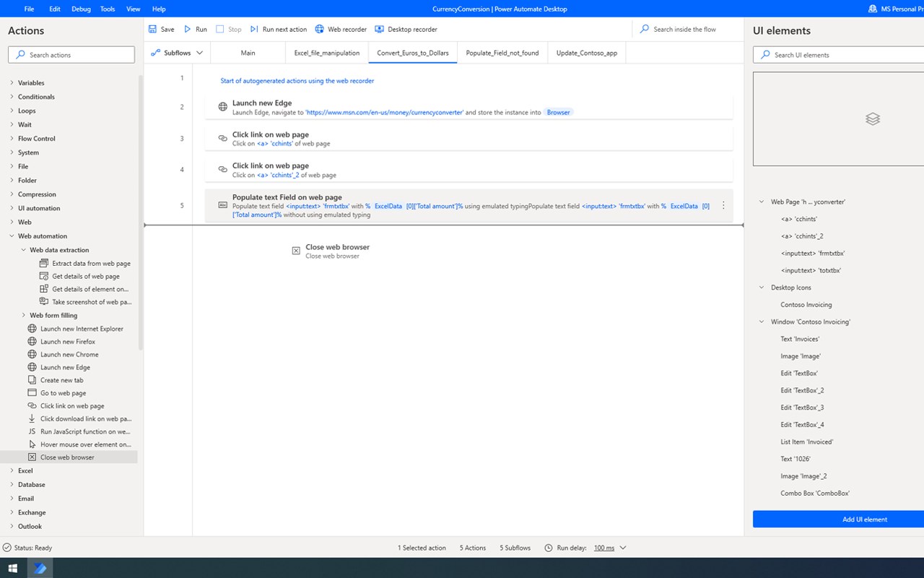Open more options for step 5
The height and width of the screenshot is (578, 924).
coord(723,206)
